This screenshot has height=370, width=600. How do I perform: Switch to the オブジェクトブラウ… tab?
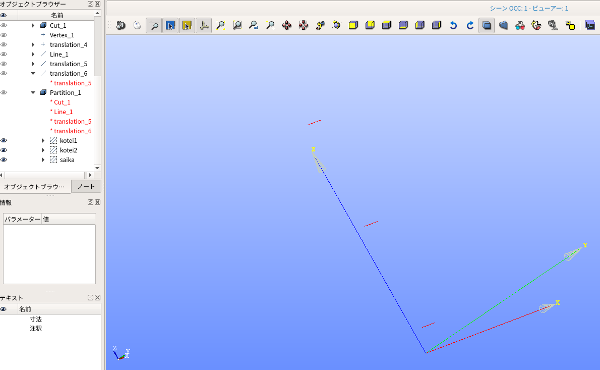pos(35,186)
